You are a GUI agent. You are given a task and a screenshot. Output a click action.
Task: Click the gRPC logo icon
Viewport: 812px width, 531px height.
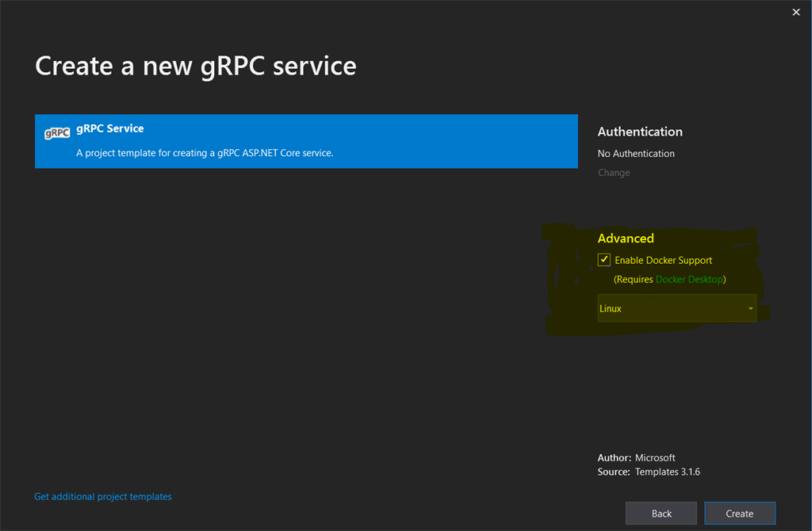[x=57, y=133]
